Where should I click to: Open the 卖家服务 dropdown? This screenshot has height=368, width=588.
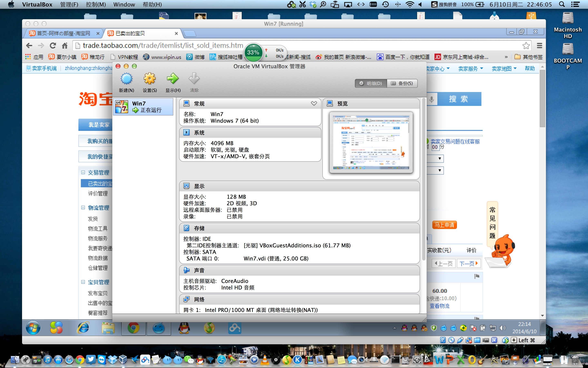coord(470,69)
